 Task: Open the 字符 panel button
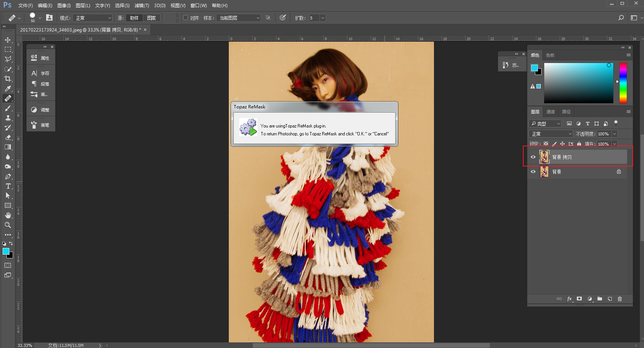point(41,73)
